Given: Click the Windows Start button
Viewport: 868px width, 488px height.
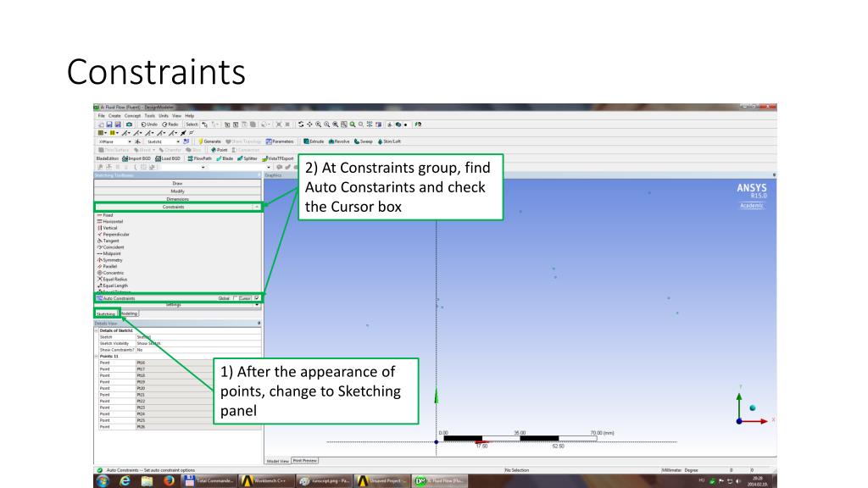Looking at the screenshot, I should (x=103, y=481).
